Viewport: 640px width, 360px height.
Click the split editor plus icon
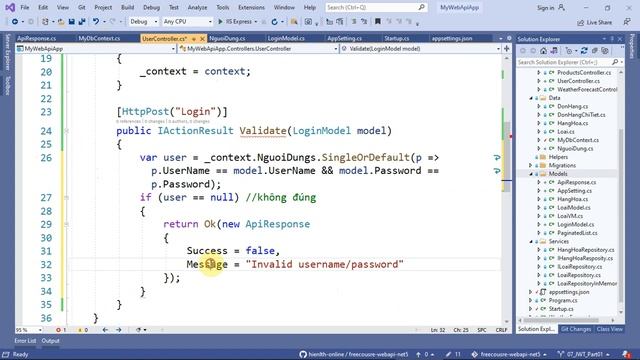tap(507, 49)
